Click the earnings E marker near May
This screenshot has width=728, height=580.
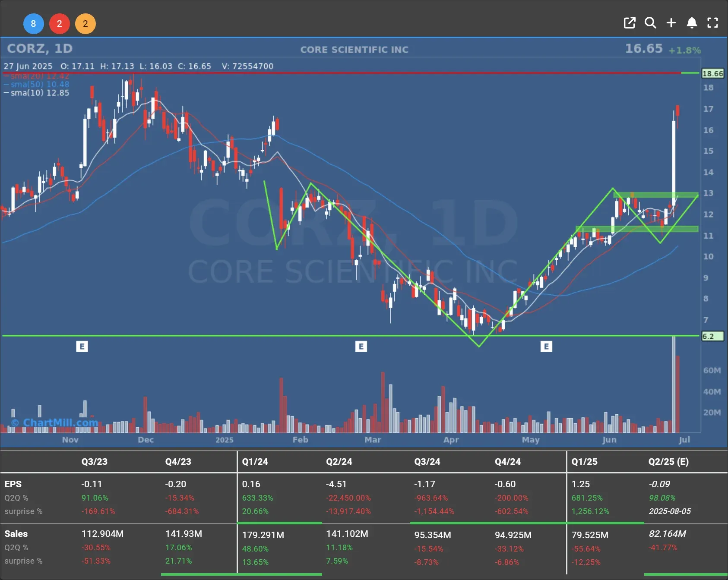tap(546, 346)
